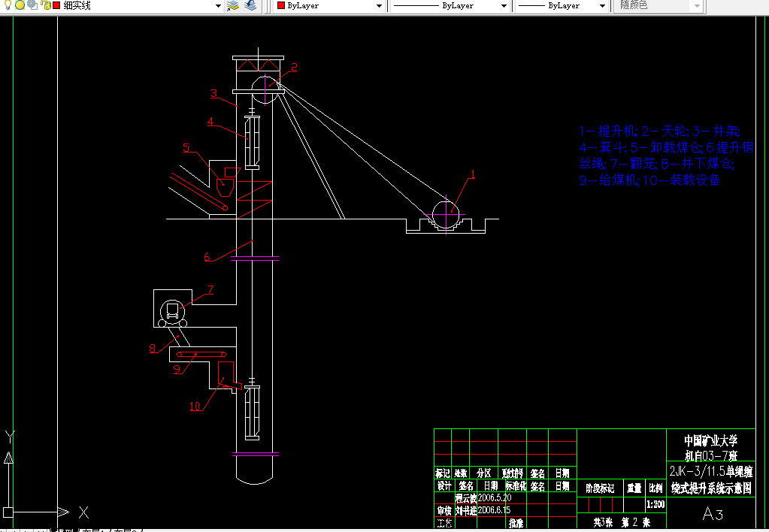This screenshot has width=769, height=532.
Task: Click the 比例 header cell
Action: (655, 488)
